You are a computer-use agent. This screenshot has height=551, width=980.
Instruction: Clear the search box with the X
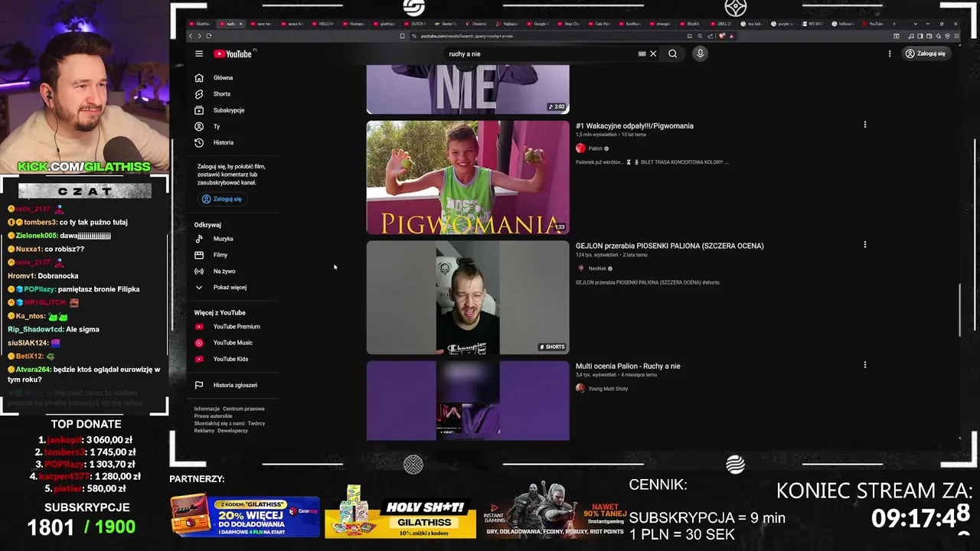pyautogui.click(x=653, y=54)
